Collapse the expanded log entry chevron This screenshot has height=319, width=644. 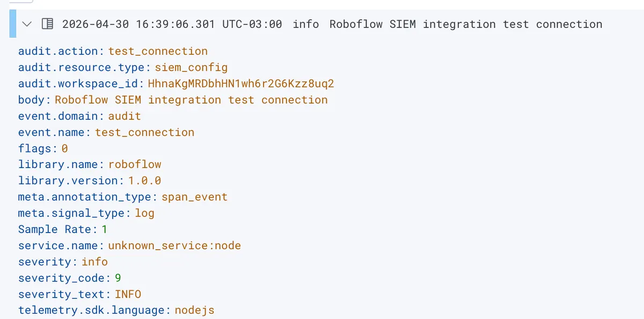[27, 24]
